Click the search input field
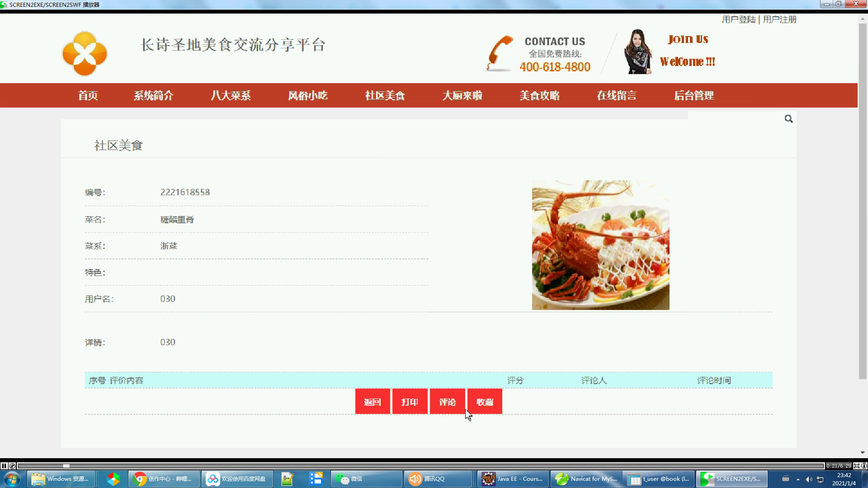Image resolution: width=868 pixels, height=488 pixels. pyautogui.click(x=736, y=119)
